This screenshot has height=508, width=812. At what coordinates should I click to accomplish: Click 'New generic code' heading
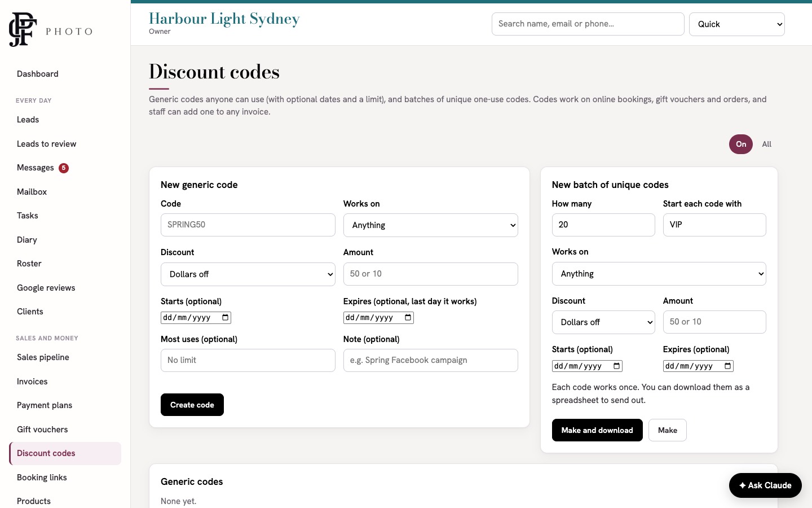(x=199, y=185)
